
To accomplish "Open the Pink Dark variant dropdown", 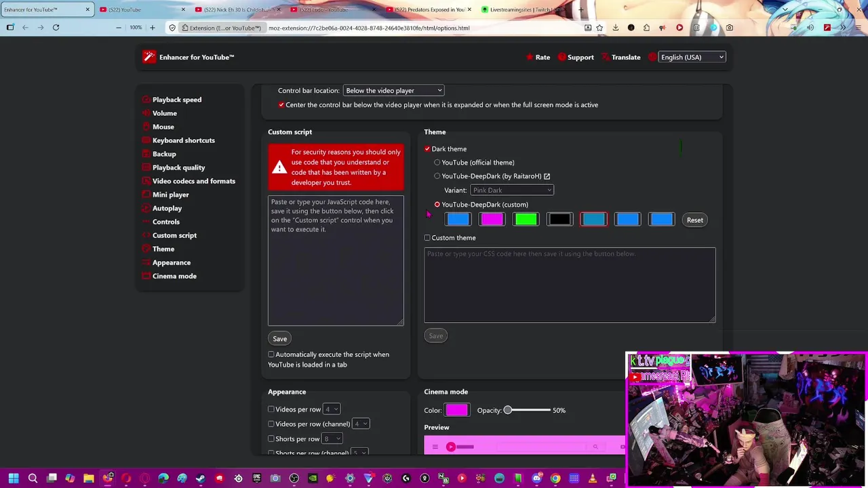I will pyautogui.click(x=512, y=190).
